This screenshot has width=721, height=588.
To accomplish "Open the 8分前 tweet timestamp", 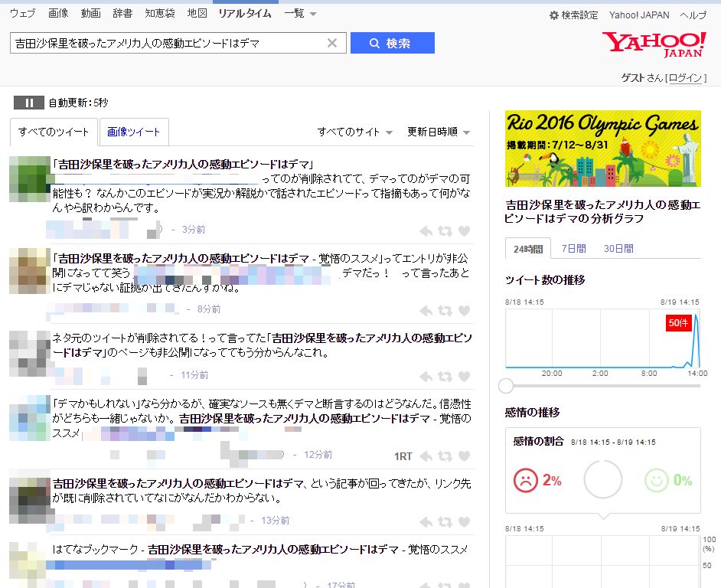I will pyautogui.click(x=209, y=309).
